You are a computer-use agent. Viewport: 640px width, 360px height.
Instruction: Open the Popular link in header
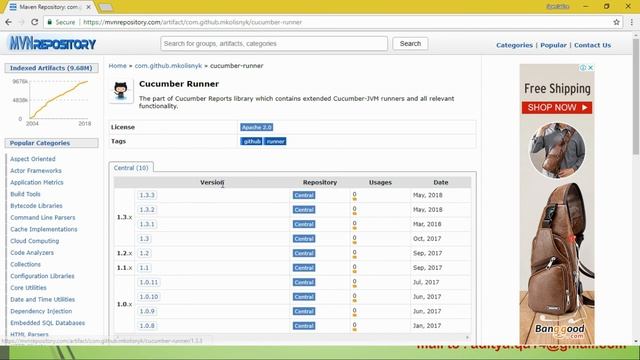pyautogui.click(x=553, y=45)
